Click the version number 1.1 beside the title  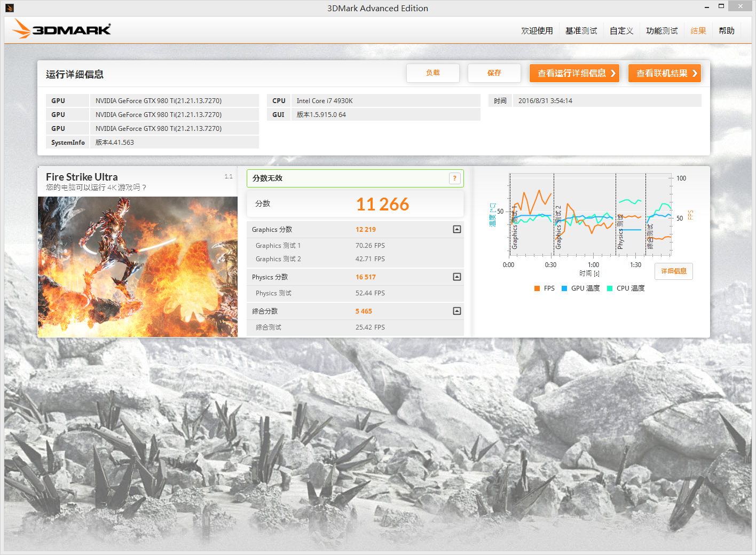[x=229, y=177]
